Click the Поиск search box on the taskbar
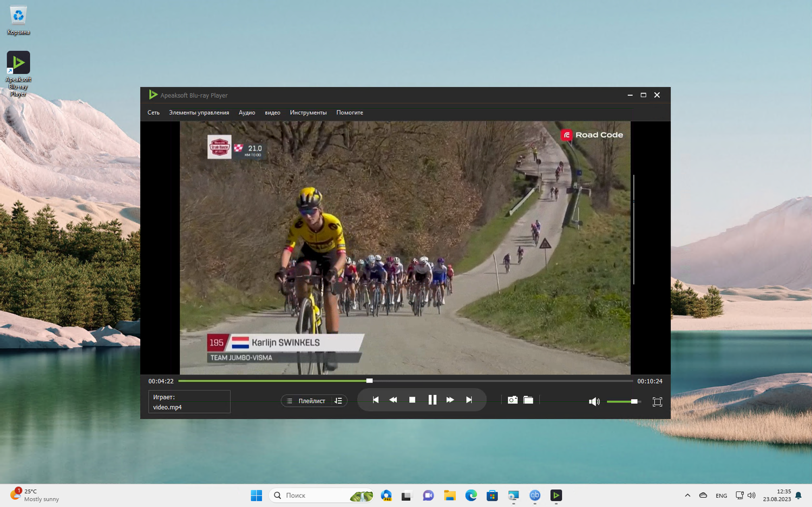812x507 pixels. point(322,495)
